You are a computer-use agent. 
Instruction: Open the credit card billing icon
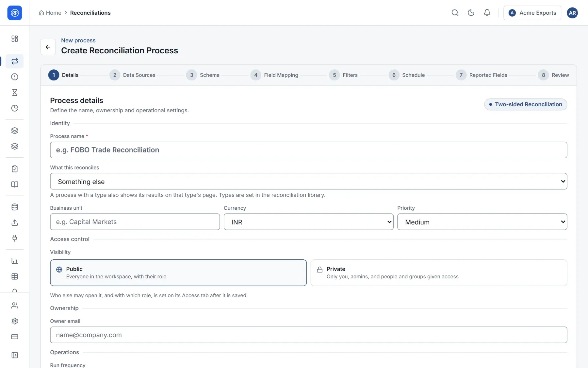point(15,337)
